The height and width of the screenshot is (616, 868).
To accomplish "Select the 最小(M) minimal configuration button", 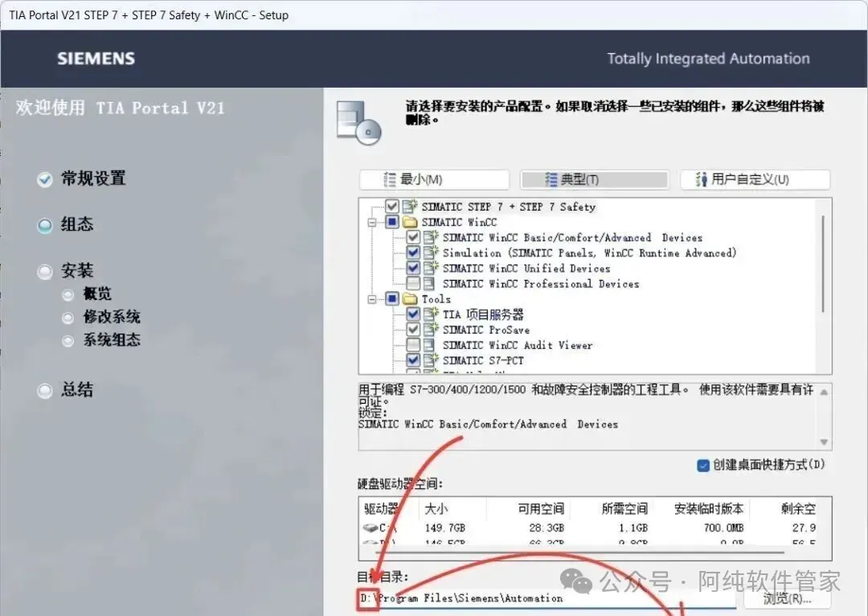I will tap(434, 179).
